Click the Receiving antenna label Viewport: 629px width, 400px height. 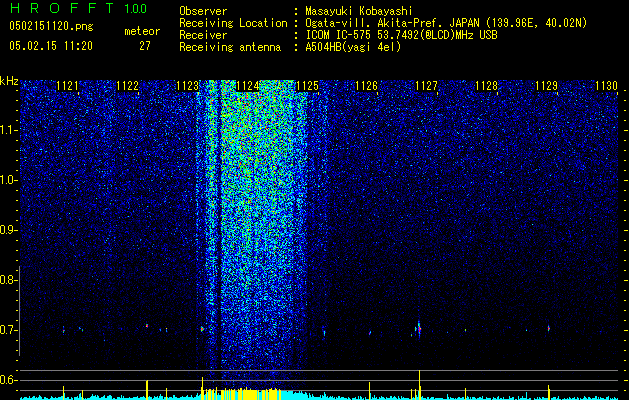click(230, 47)
